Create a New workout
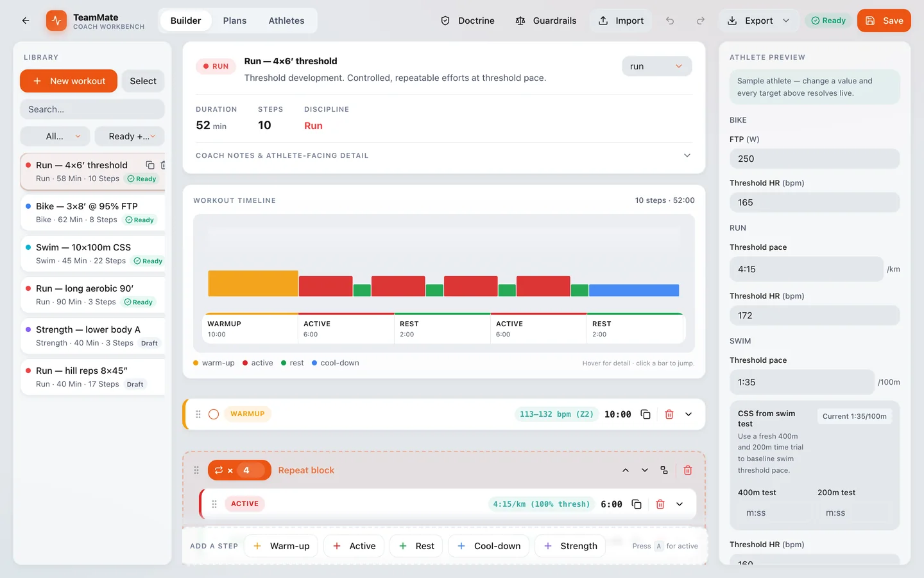924x578 pixels. [69, 81]
